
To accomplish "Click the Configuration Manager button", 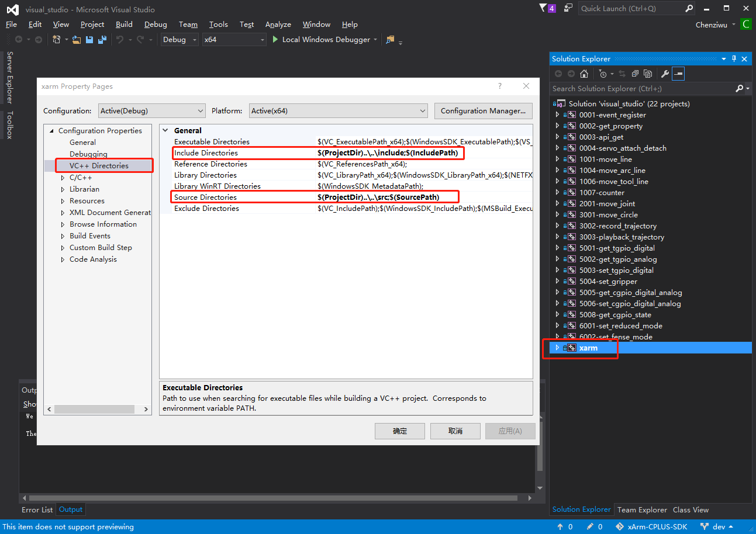I will pyautogui.click(x=483, y=110).
